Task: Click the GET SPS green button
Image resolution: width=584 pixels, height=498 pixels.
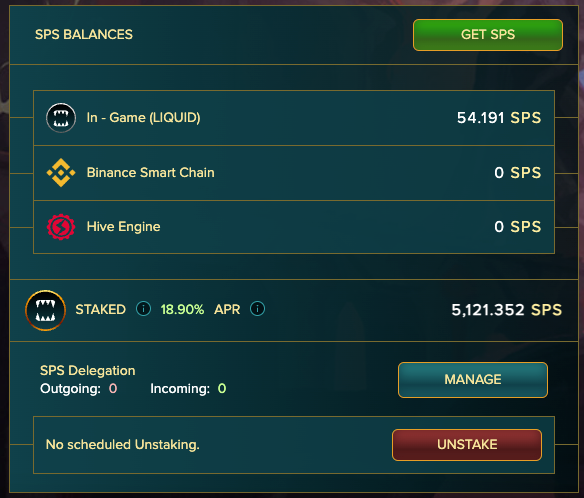Action: (488, 35)
